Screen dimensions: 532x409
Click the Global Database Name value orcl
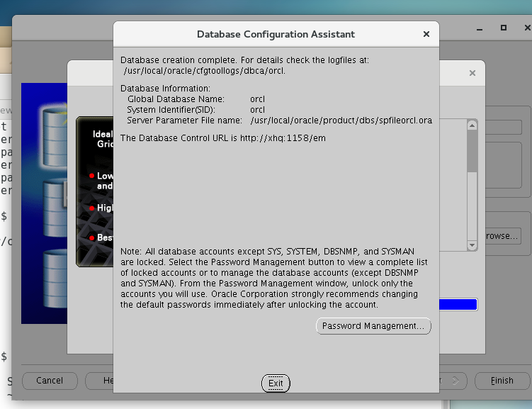tap(257, 99)
